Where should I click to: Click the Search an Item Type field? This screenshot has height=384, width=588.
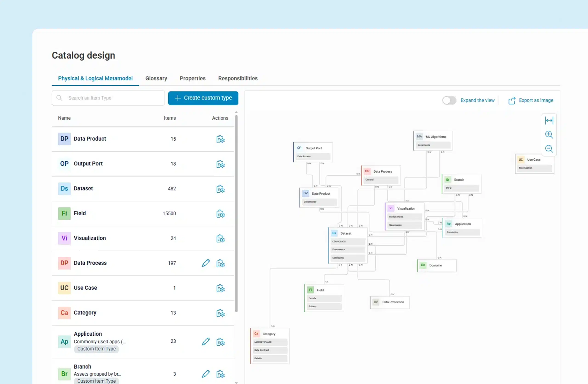[108, 98]
